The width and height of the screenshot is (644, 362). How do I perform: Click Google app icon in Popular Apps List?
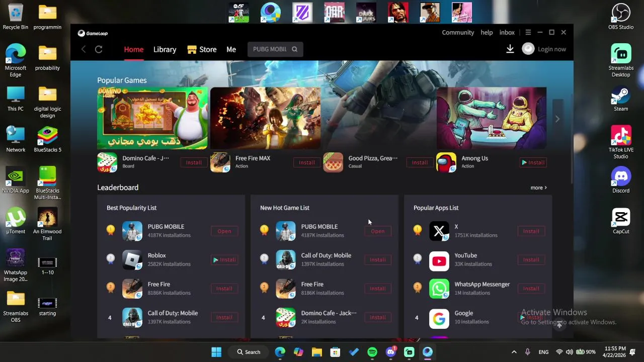tap(439, 318)
